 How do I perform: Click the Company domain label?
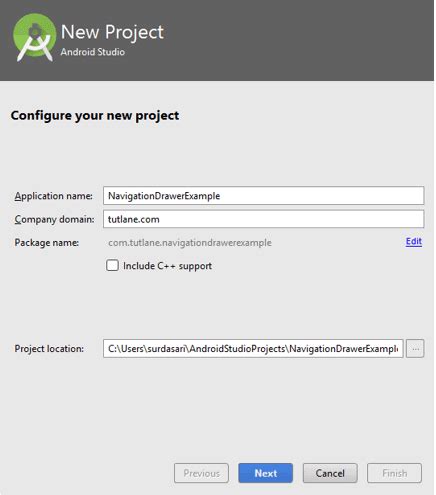54,219
